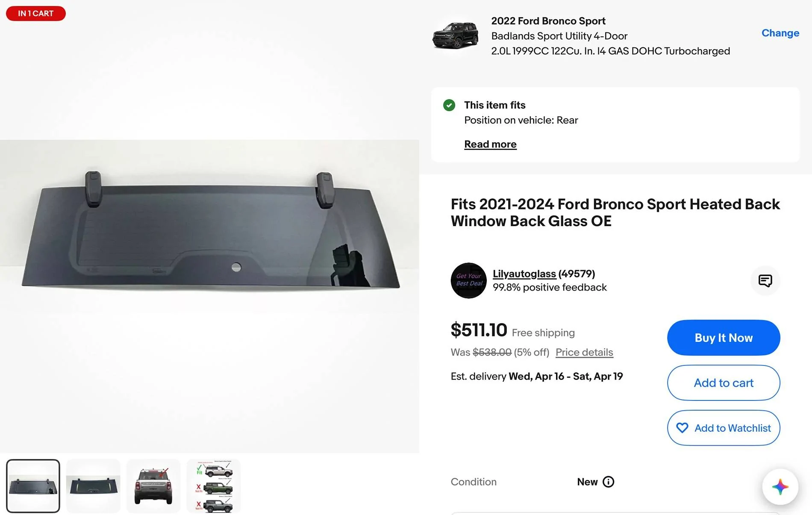
Task: Open the fit compatibility chart thumbnail
Action: pyautogui.click(x=214, y=486)
